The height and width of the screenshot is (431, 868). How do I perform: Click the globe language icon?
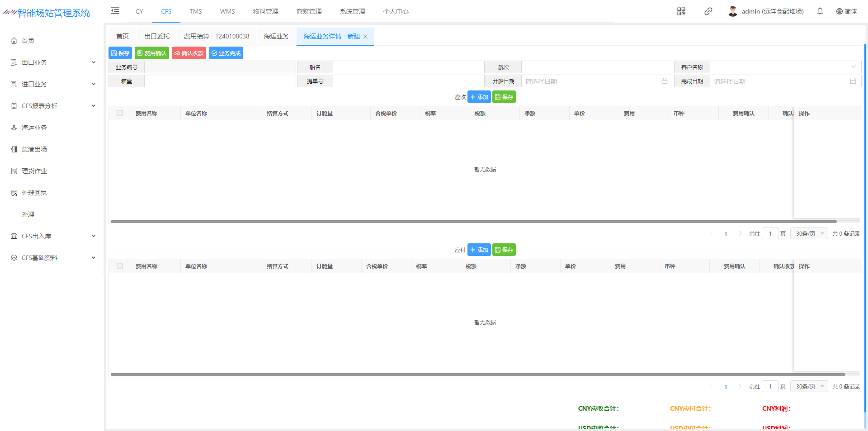(840, 11)
